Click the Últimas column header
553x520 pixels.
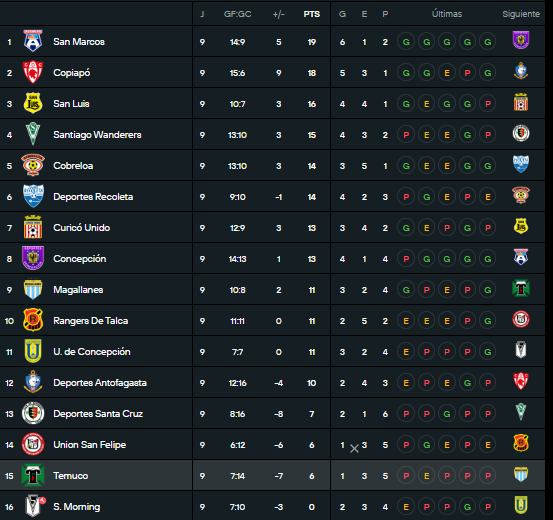[446, 14]
